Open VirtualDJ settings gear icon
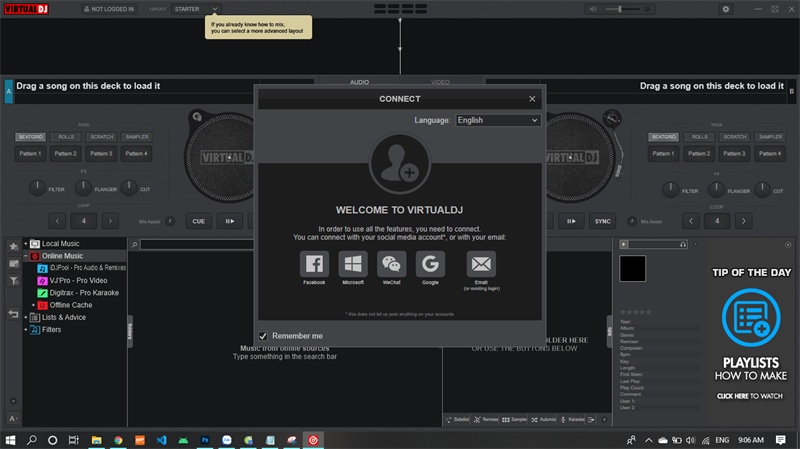The image size is (800, 449). [x=728, y=9]
